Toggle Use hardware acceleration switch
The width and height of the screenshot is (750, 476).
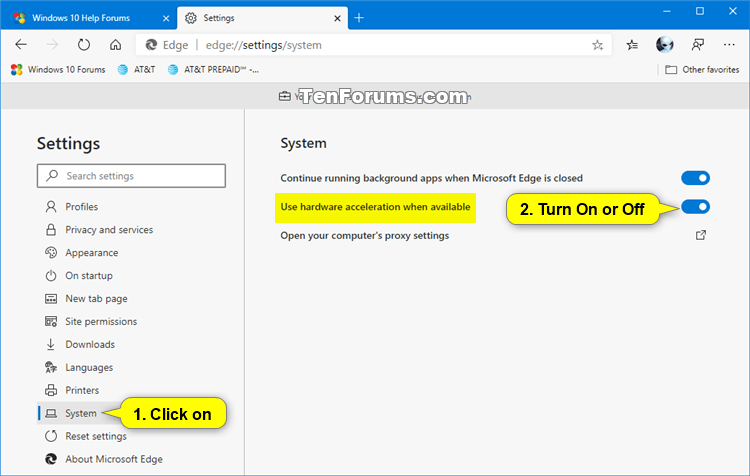(x=695, y=207)
